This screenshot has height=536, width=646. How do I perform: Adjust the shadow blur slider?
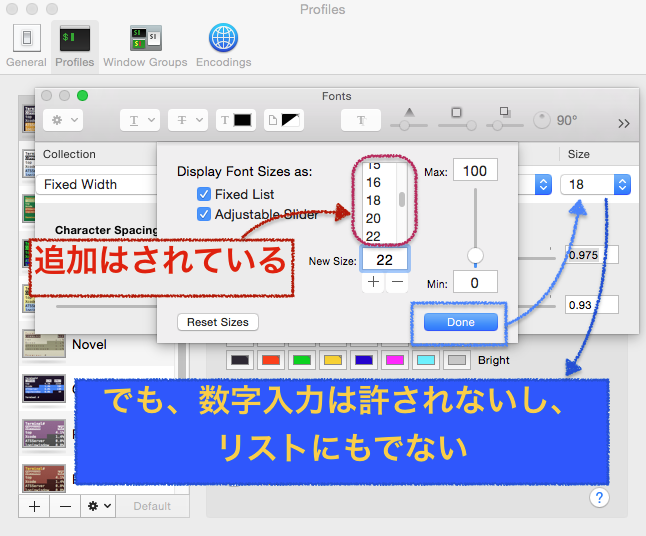pyautogui.click(x=457, y=125)
